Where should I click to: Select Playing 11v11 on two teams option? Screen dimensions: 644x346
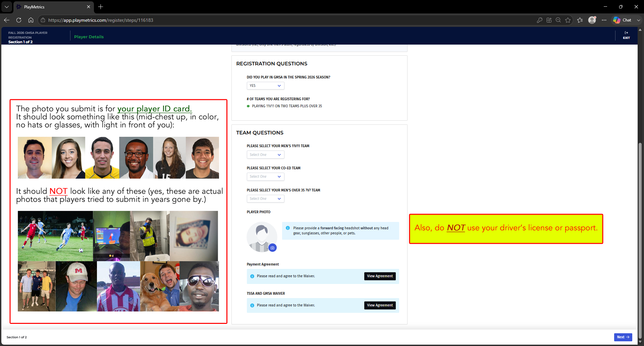pos(284,106)
